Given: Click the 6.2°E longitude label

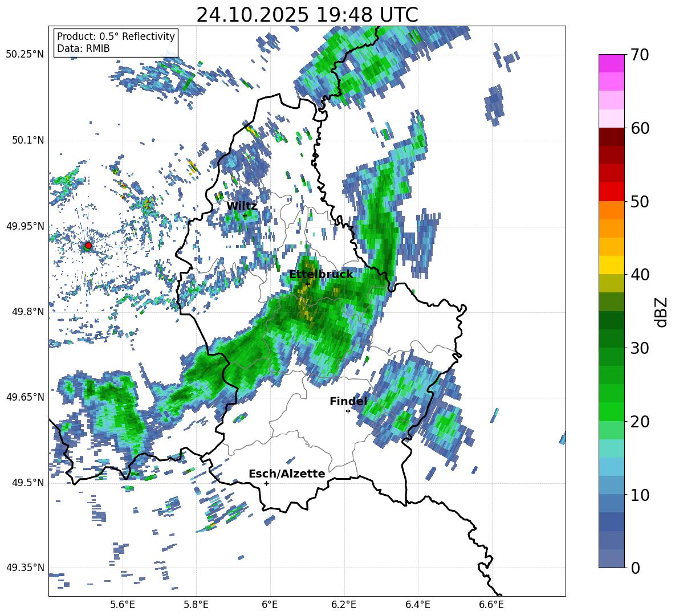Looking at the screenshot, I should 344,605.
